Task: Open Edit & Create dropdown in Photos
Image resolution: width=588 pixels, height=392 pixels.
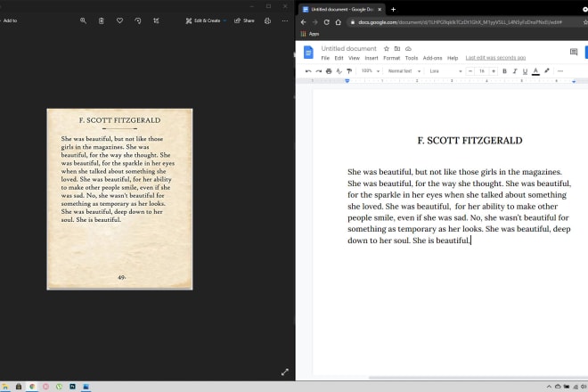Action: (206, 20)
